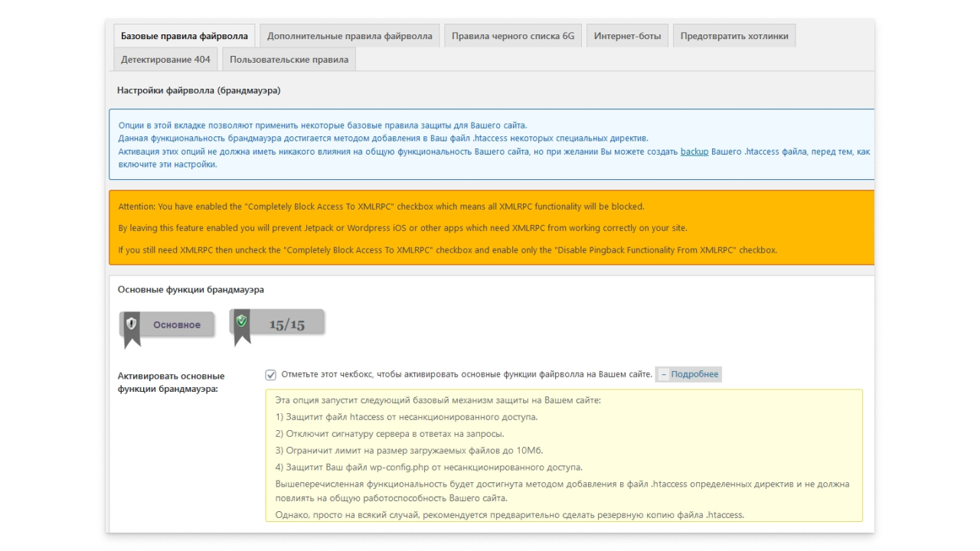Follow the backup link in the info box
Image resolution: width=980 pixels, height=551 pixels.
pos(694,152)
